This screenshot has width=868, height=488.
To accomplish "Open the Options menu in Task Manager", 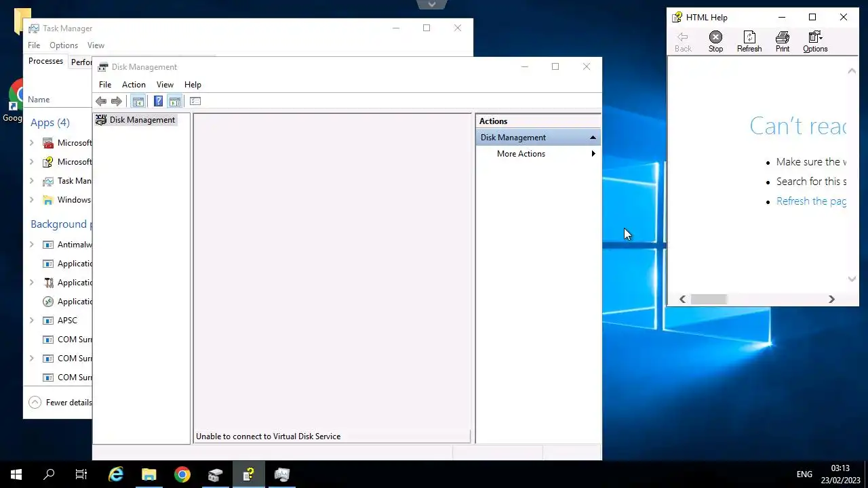I will pos(64,45).
